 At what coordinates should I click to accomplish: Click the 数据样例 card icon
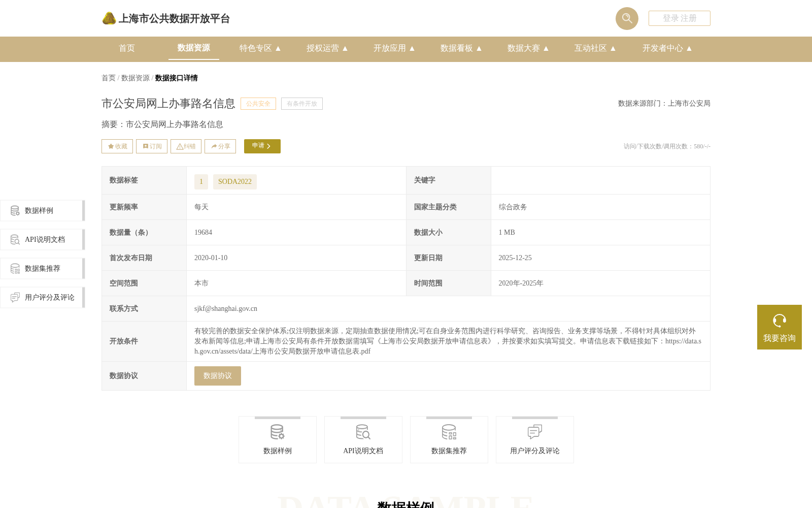278,432
